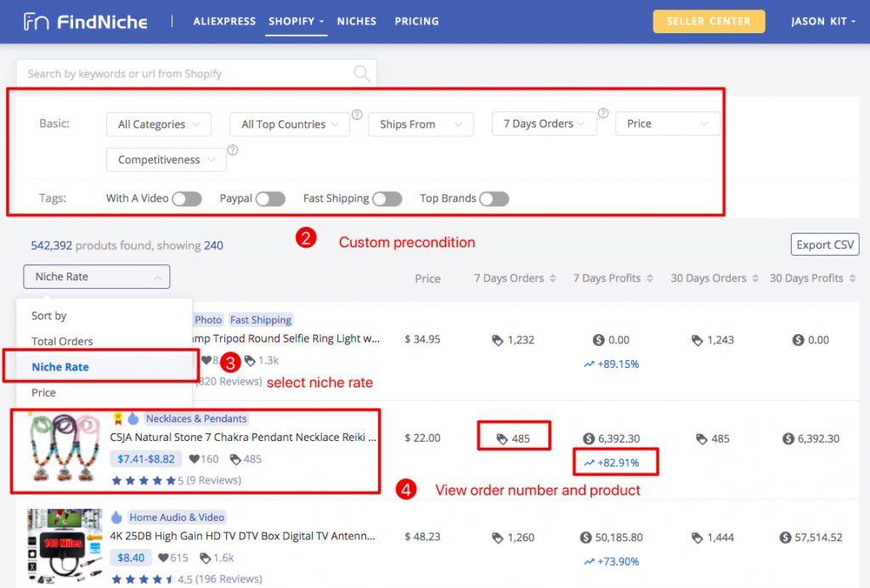Open 4K 25DB High Gain TV Antenna title
870x588 pixels.
pos(242,536)
